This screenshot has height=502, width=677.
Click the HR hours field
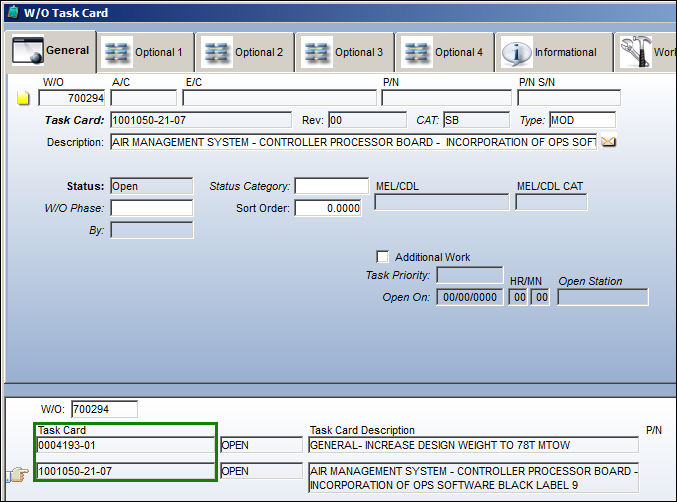(x=518, y=297)
